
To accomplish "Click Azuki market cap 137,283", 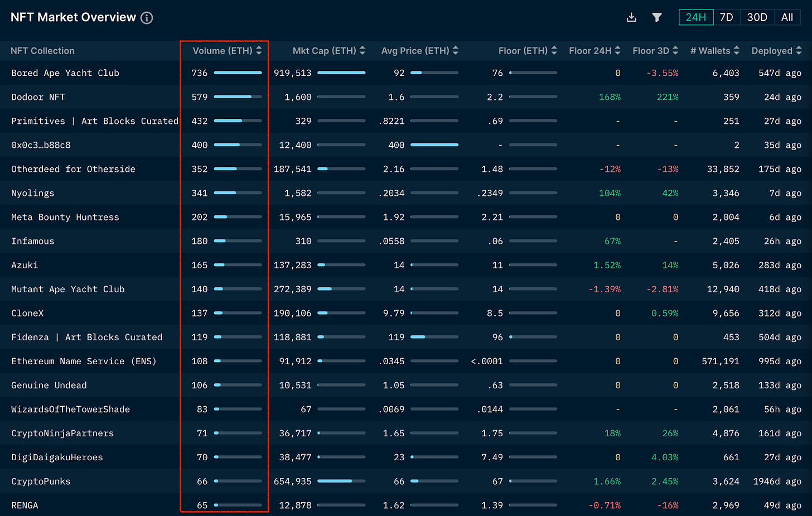I will [x=292, y=265].
